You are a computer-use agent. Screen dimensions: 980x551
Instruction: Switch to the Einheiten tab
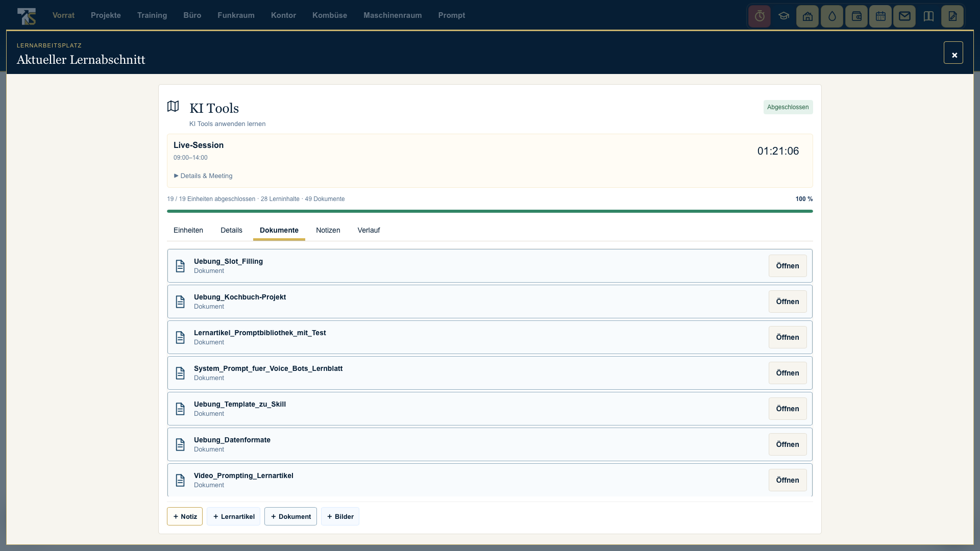188,230
